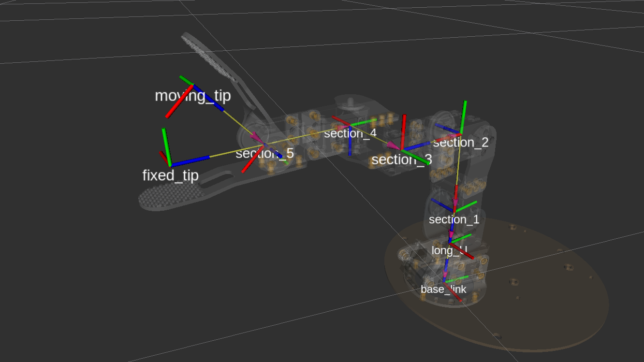Select the green axis of fixed_tip frame
This screenshot has height=362, width=644.
pos(166,146)
